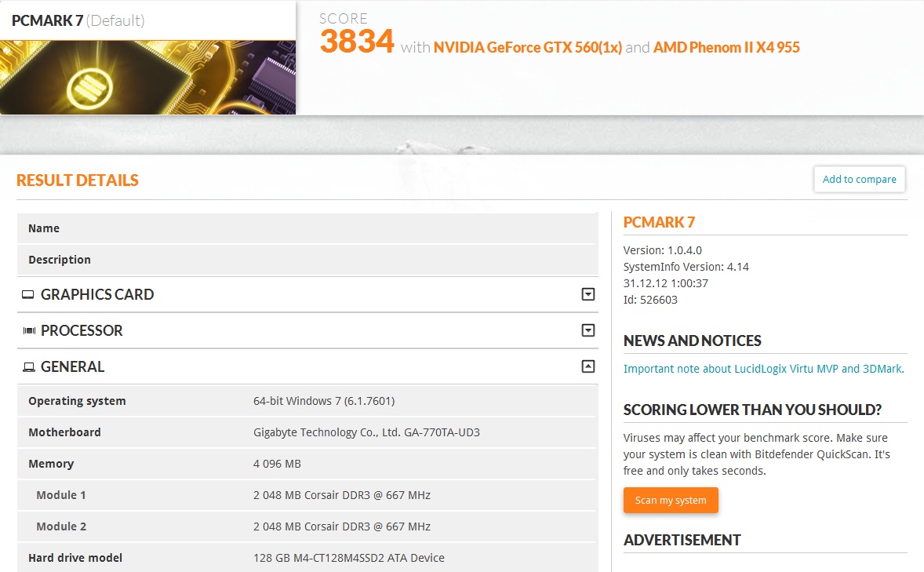Click SystemInfo Version: 4.14 text

pyautogui.click(x=686, y=267)
